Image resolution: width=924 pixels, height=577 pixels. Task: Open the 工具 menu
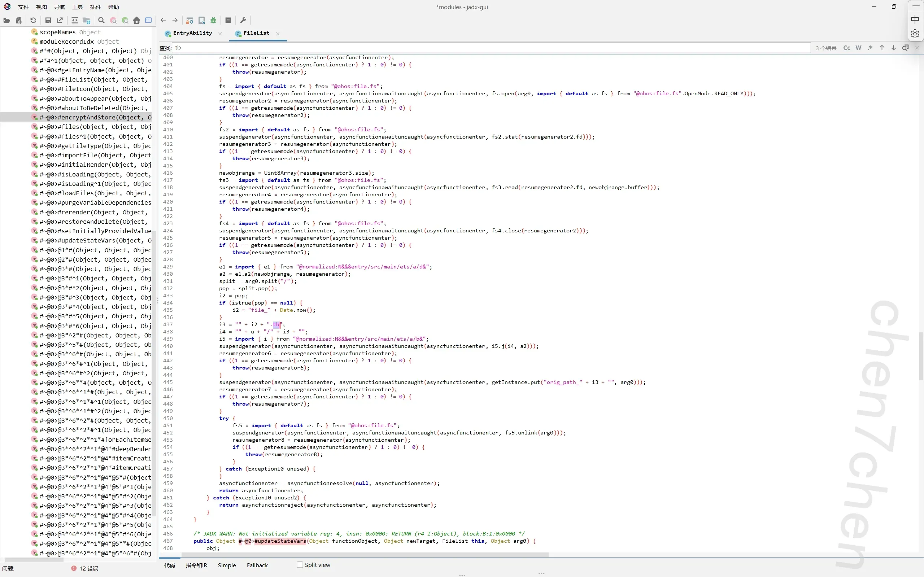click(78, 7)
